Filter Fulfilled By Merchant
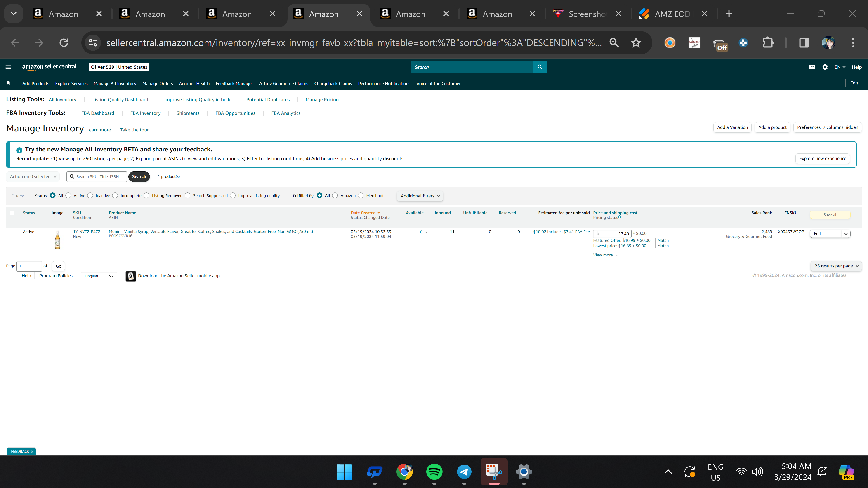This screenshot has width=868, height=488. [x=361, y=196]
